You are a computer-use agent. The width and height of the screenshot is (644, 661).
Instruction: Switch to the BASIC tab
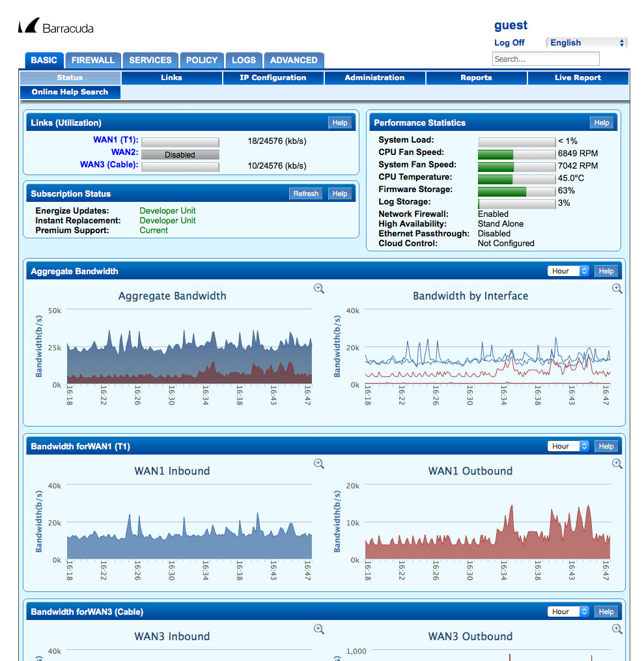click(44, 61)
